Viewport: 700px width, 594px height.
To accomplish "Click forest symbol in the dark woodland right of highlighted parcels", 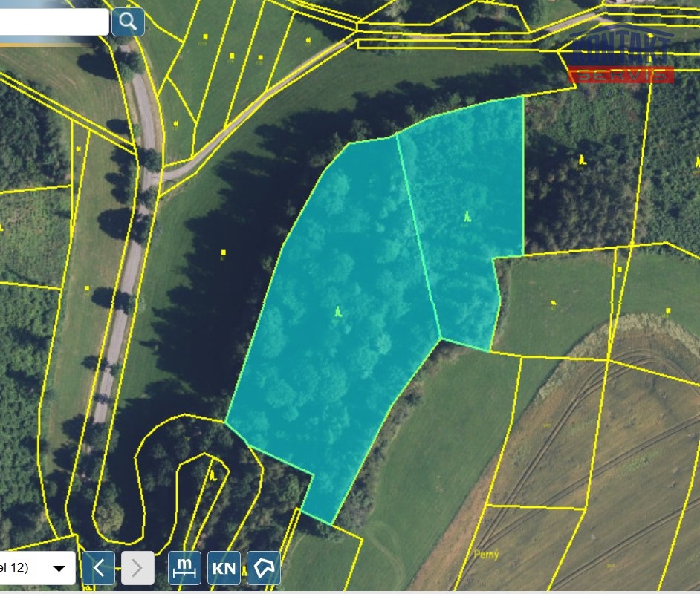I will [x=581, y=160].
